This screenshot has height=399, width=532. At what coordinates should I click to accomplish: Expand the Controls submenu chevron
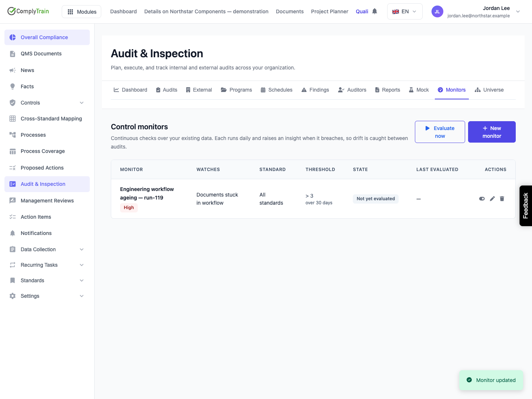(x=82, y=103)
